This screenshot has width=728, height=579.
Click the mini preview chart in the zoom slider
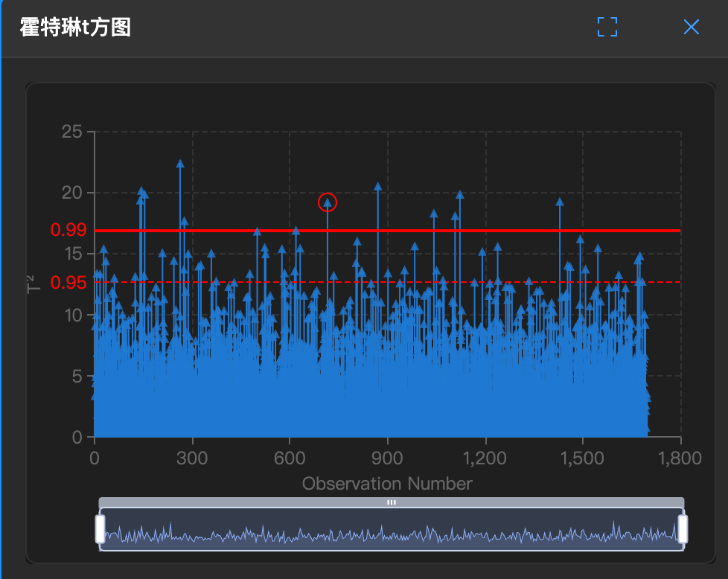point(391,534)
